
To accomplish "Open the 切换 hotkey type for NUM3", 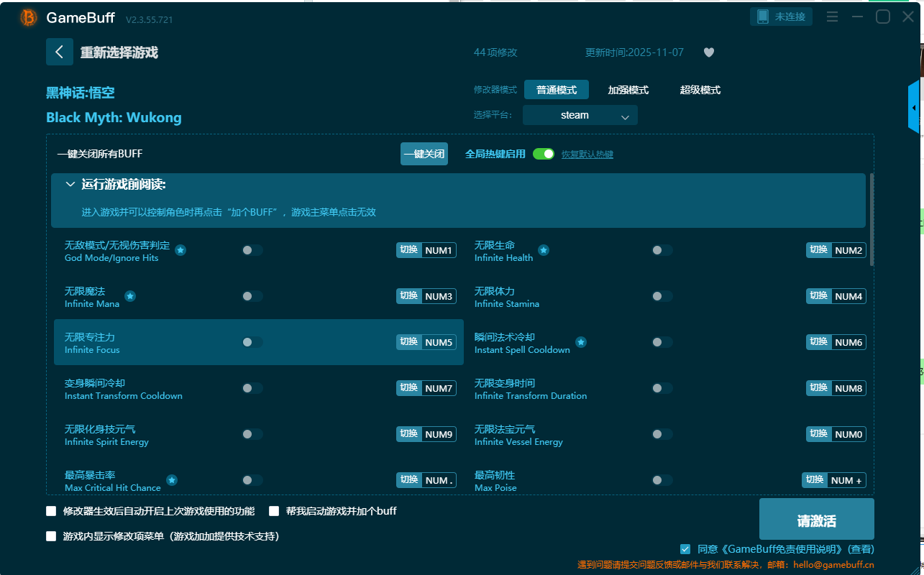I will [409, 296].
